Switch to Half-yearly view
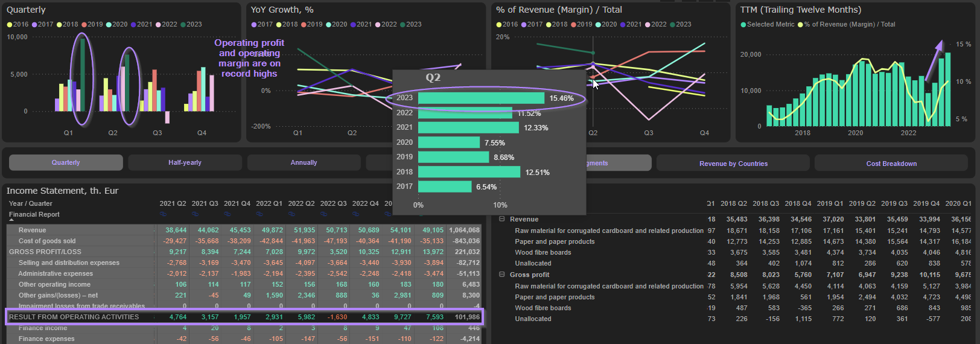The height and width of the screenshot is (344, 980). click(185, 163)
